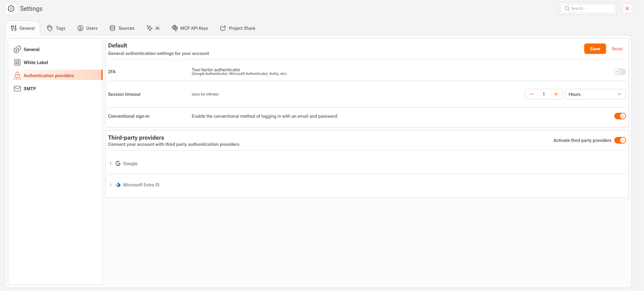This screenshot has height=291, width=644.
Task: Click the General gear icon in sidebar
Action: (17, 49)
